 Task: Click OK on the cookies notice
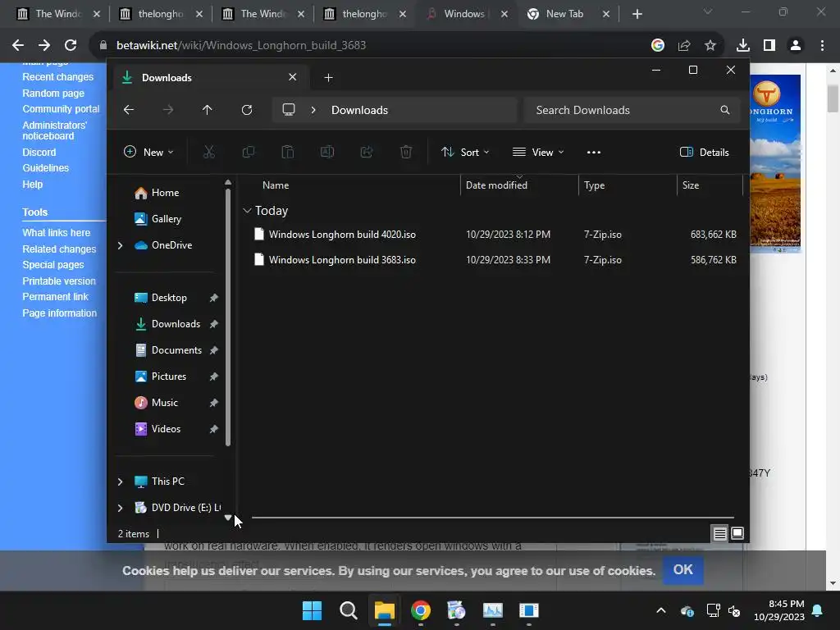pos(683,569)
